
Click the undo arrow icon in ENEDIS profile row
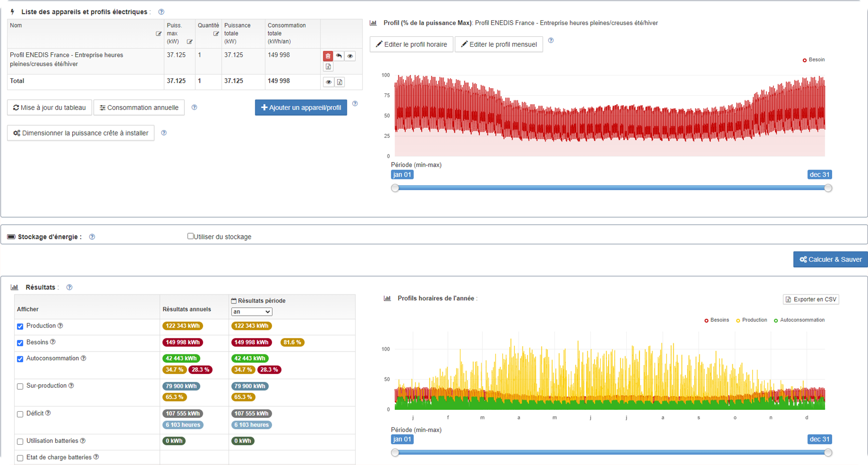tap(339, 56)
